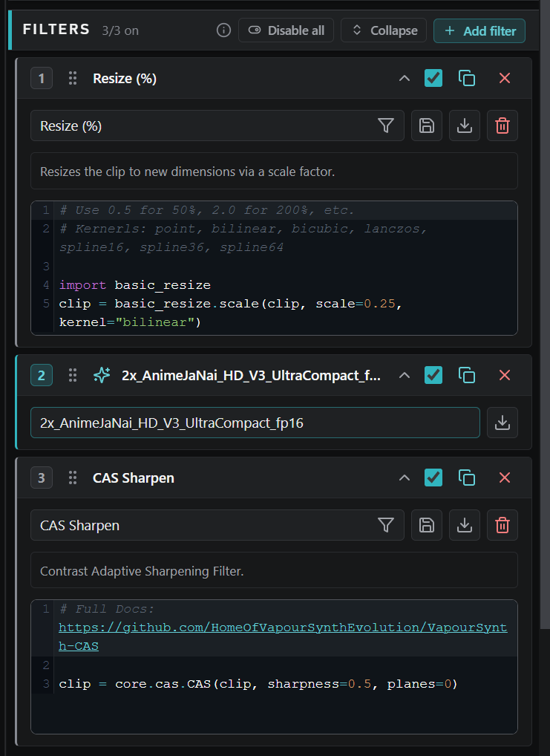Download the Resize (%) preset

[465, 126]
